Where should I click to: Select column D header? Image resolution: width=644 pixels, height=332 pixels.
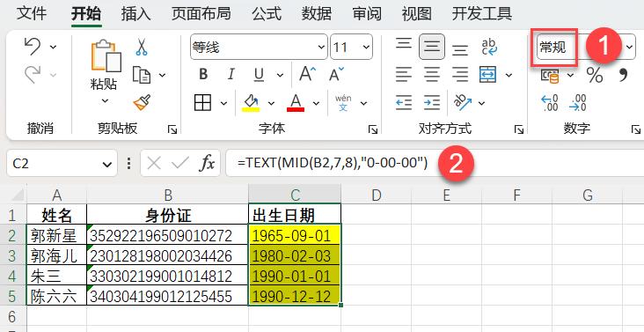point(377,196)
